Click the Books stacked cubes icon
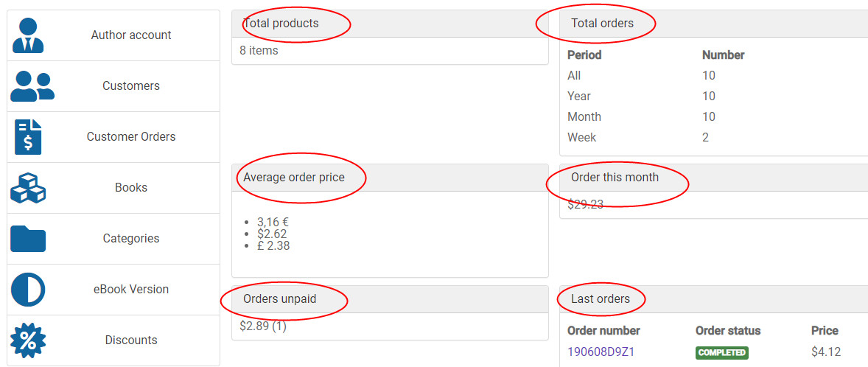The height and width of the screenshot is (367, 868). 28,188
